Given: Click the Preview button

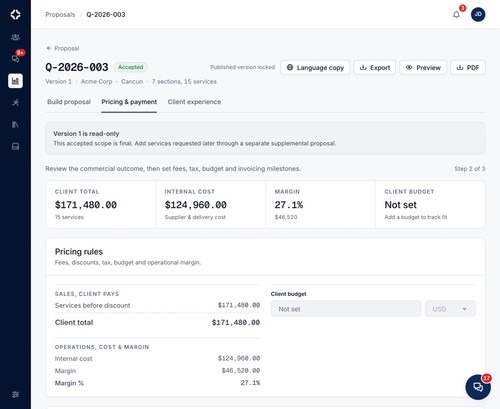Looking at the screenshot, I should tap(423, 67).
